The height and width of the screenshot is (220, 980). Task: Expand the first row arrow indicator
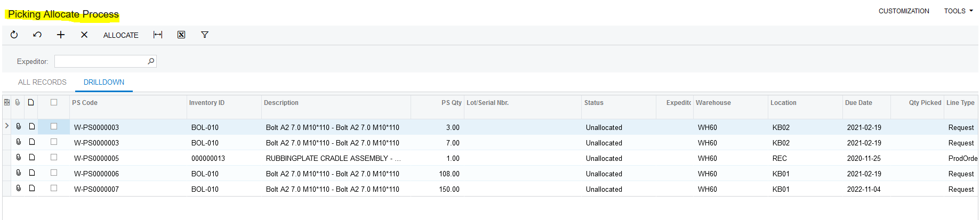click(x=7, y=126)
